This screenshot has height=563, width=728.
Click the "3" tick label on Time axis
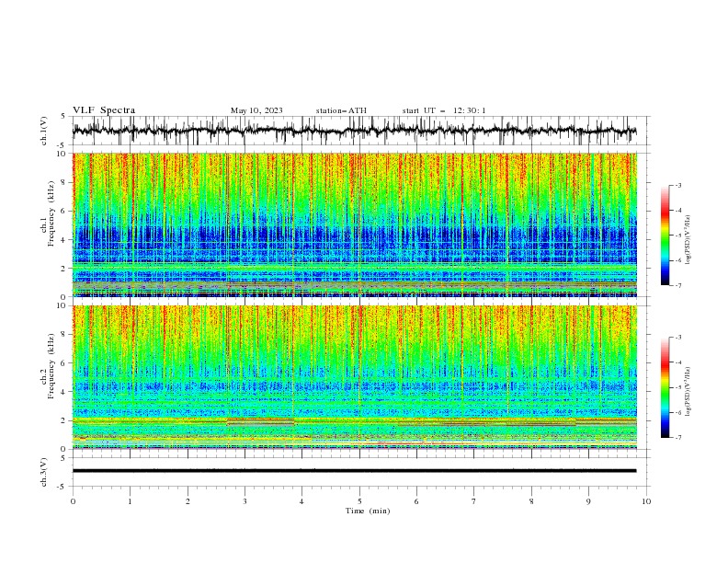pos(245,501)
